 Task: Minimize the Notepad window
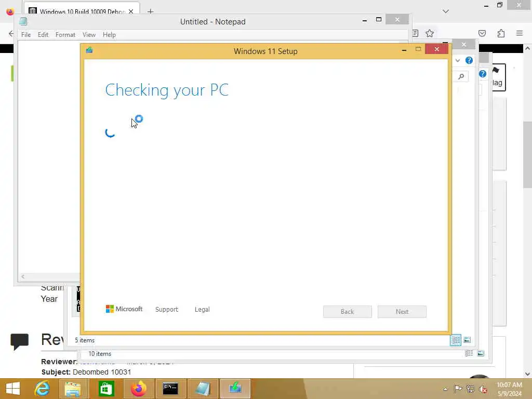click(x=365, y=20)
